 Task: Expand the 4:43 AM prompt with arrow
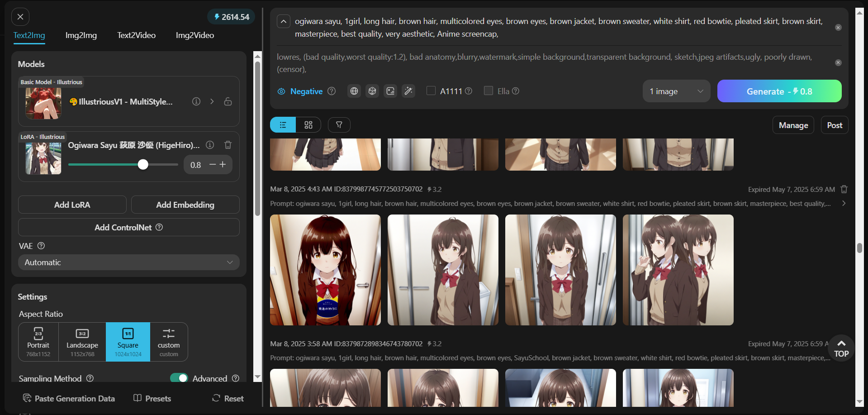coord(844,203)
